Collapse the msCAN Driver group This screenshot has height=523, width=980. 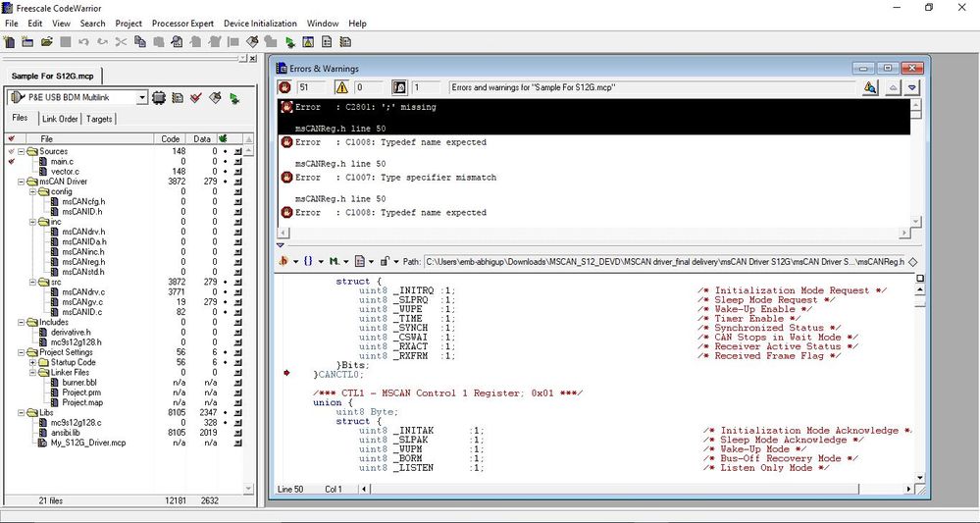click(x=22, y=182)
